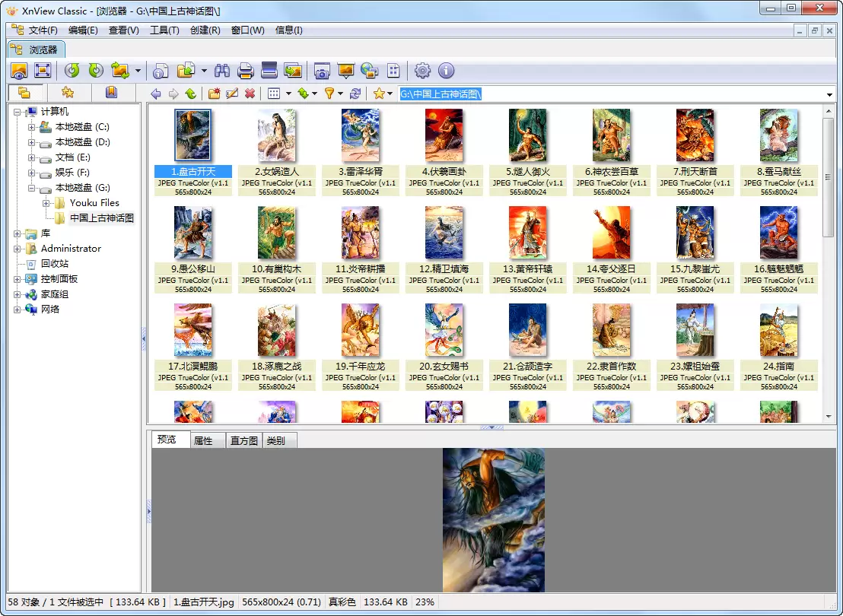Open the 窗口(W) menu
Viewport: 843px width, 616px height.
tap(247, 30)
